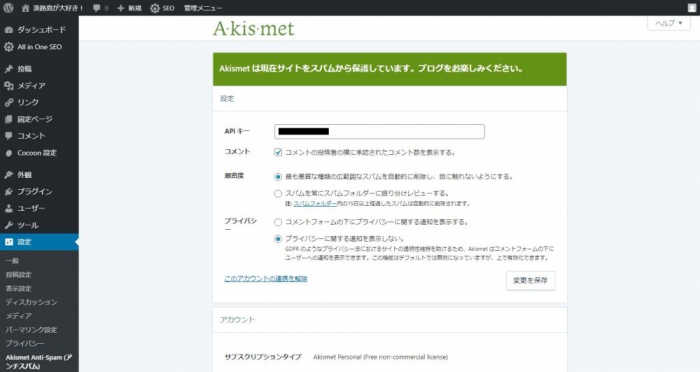Open the site name 淡路島が大好き！ menu
The image size is (700, 372).
pyautogui.click(x=58, y=8)
